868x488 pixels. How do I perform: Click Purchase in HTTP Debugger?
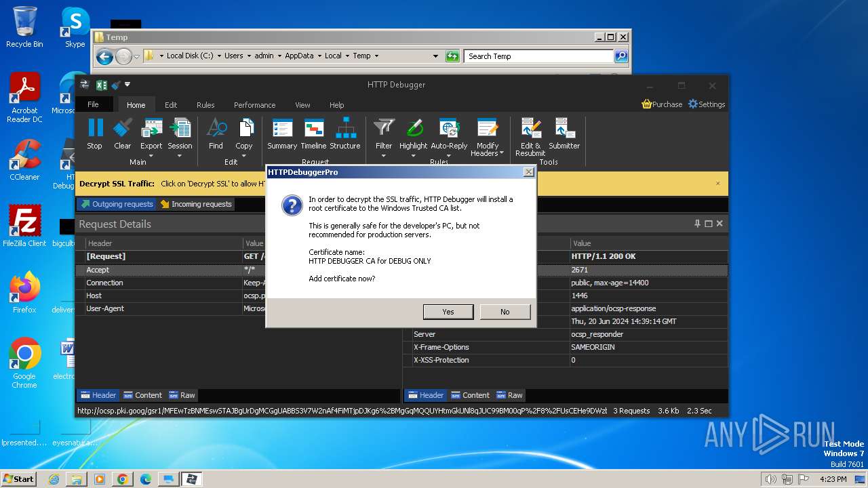click(x=662, y=104)
